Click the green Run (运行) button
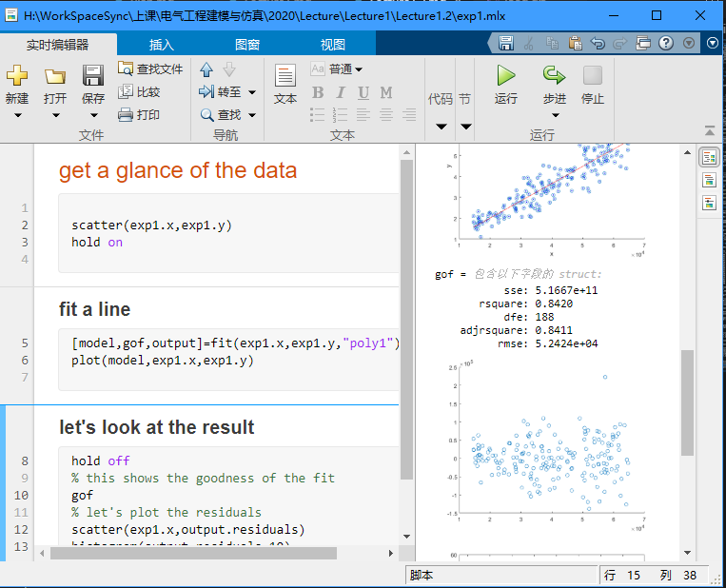Viewport: 726px width, 588px height. (x=506, y=76)
